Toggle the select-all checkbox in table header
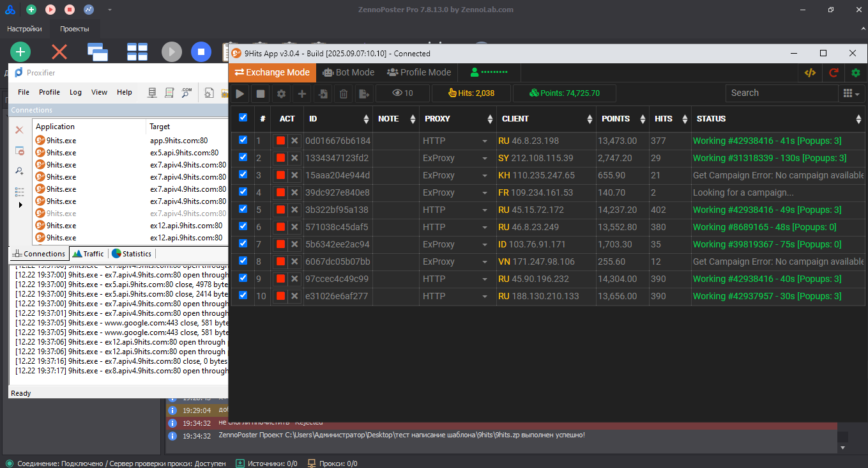Viewport: 868px width, 468px height. pos(243,118)
